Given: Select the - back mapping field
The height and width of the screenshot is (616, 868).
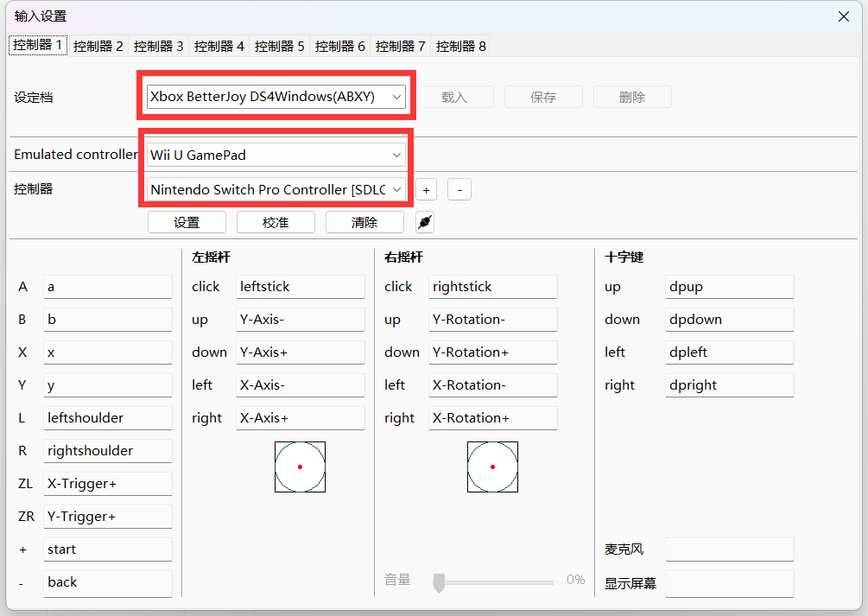Looking at the screenshot, I should [108, 583].
